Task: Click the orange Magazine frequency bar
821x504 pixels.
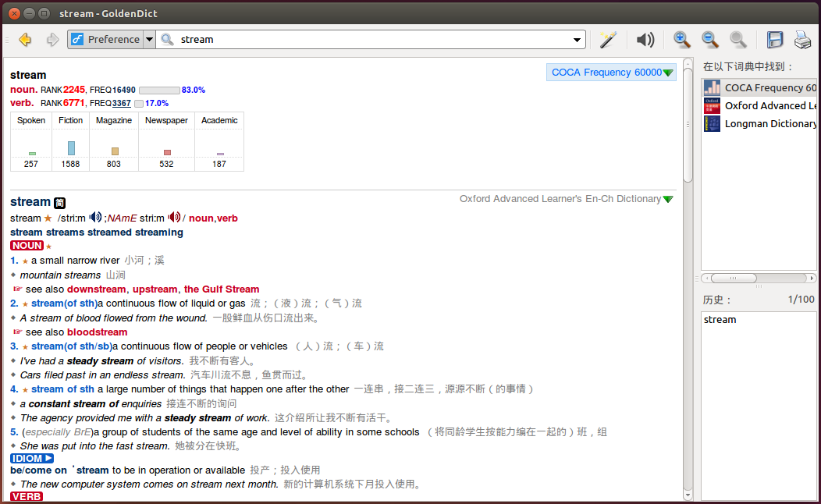Action: click(x=115, y=152)
